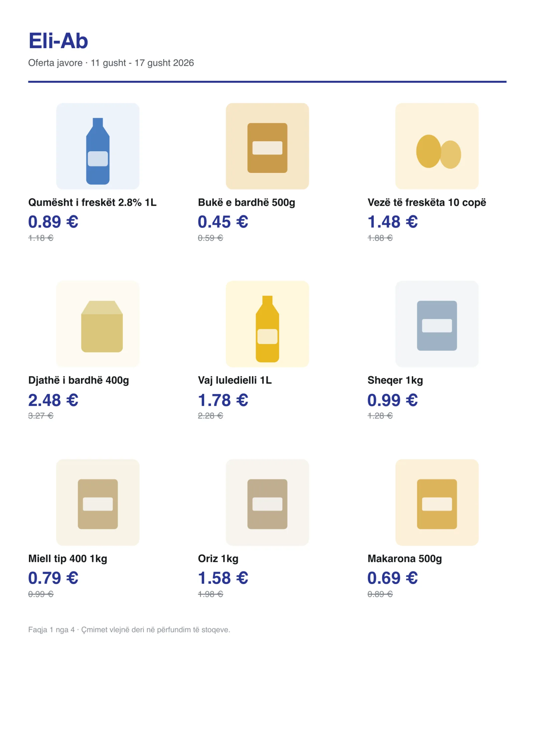Select the 0.99 € sugar price
This screenshot has height=756, width=534.
coord(392,400)
